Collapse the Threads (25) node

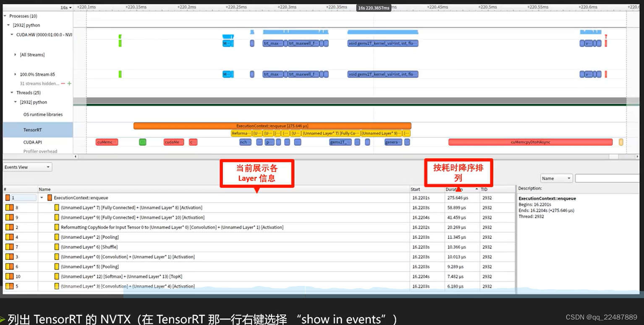point(12,92)
